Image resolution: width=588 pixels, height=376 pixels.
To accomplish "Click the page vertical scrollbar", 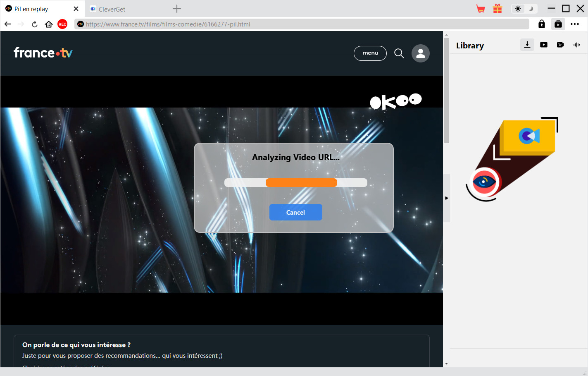I will (446, 91).
